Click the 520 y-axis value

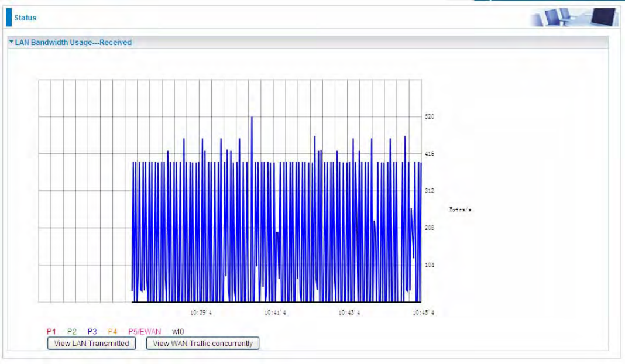(430, 117)
